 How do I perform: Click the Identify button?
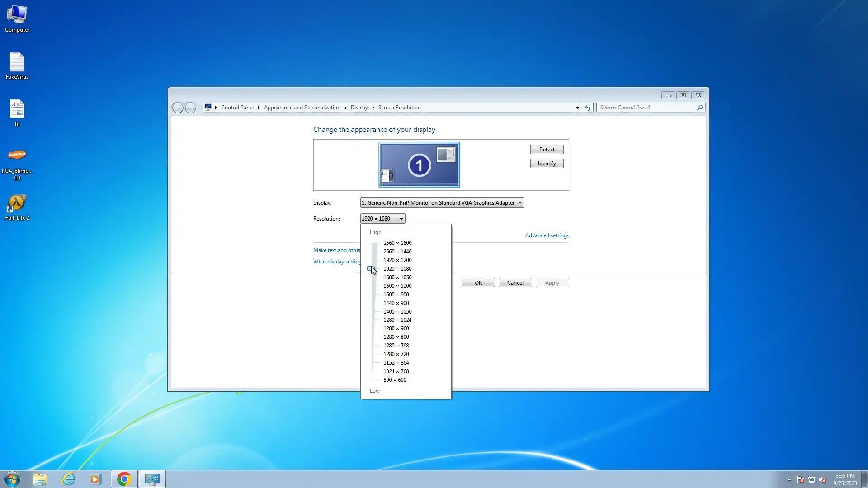547,164
